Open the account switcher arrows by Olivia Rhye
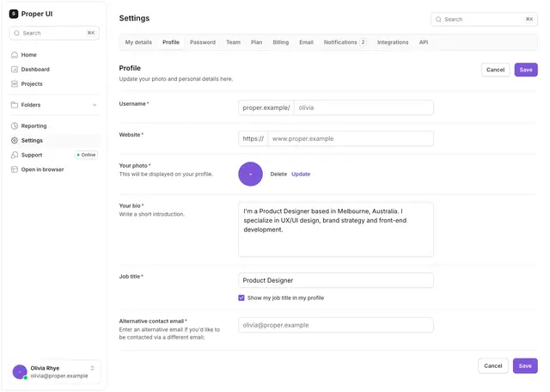 tap(92, 368)
